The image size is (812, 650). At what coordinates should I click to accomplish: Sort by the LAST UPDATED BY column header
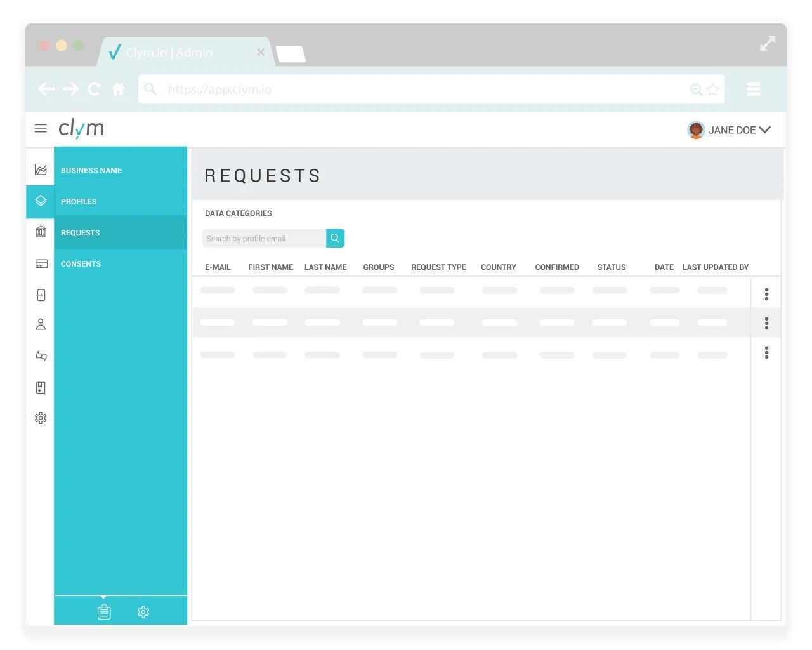tap(716, 267)
